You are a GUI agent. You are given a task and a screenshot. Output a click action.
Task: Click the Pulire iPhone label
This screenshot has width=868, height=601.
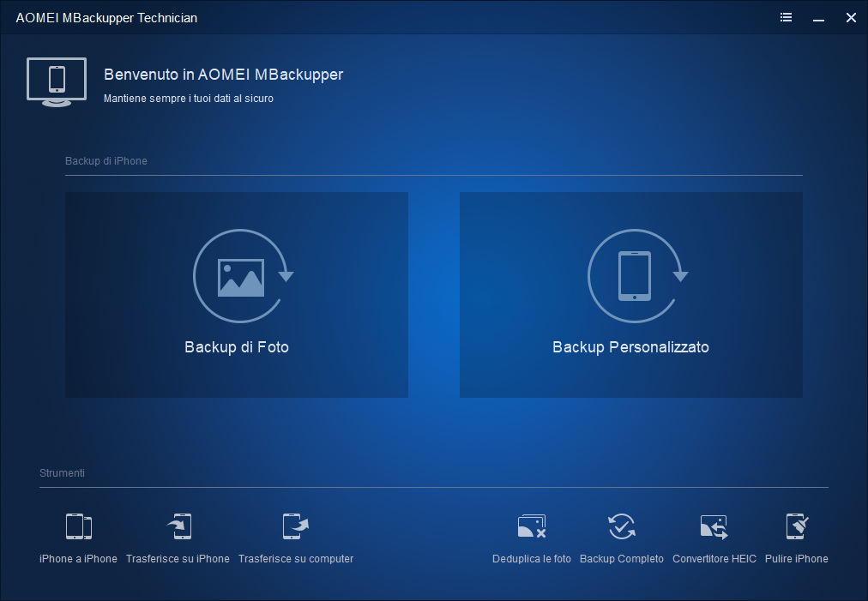point(797,559)
